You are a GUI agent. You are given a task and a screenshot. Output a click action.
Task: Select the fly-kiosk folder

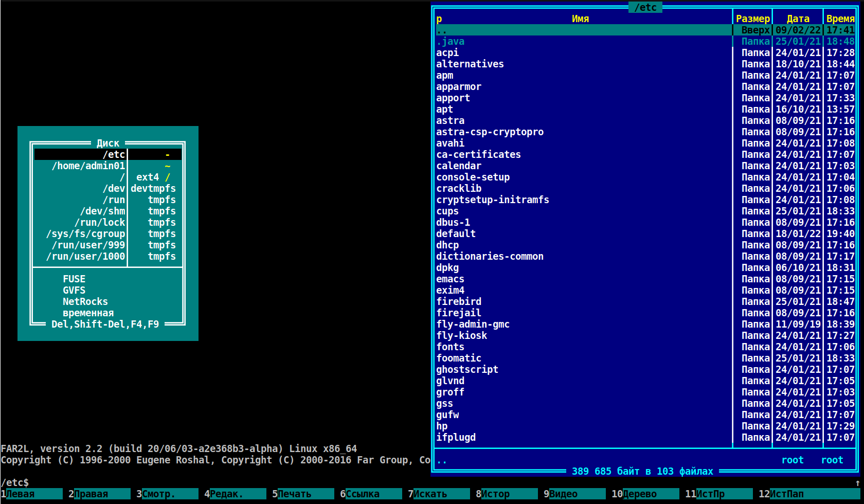[645, 335]
